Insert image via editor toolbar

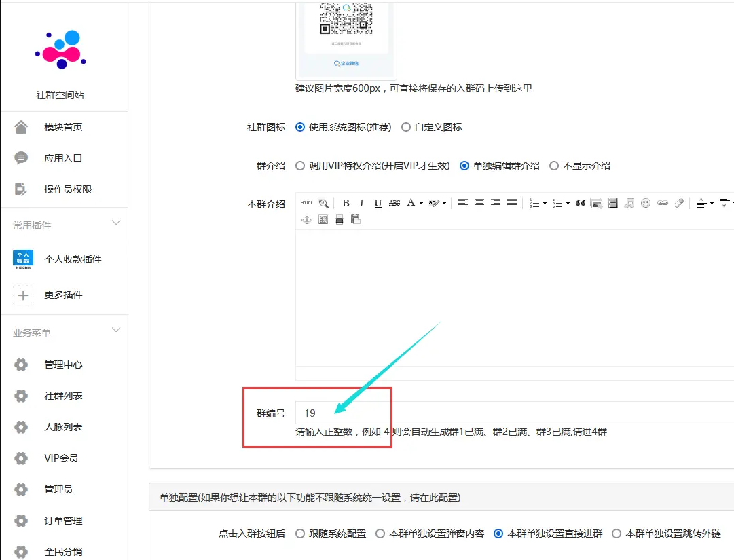click(x=596, y=203)
